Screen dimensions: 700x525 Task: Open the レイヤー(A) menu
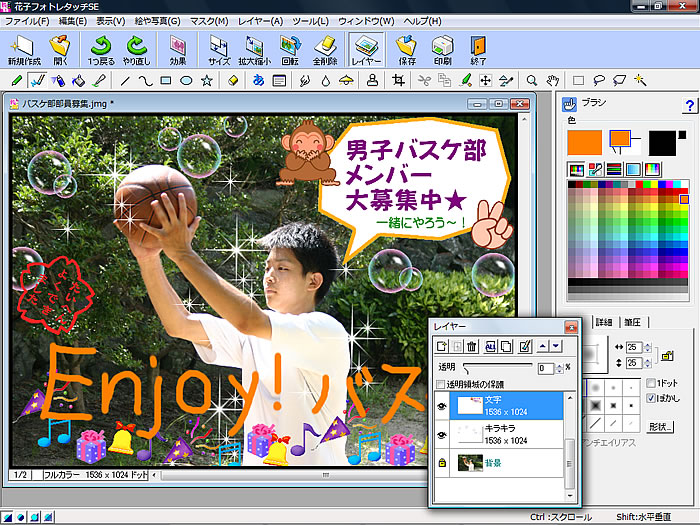coord(260,21)
